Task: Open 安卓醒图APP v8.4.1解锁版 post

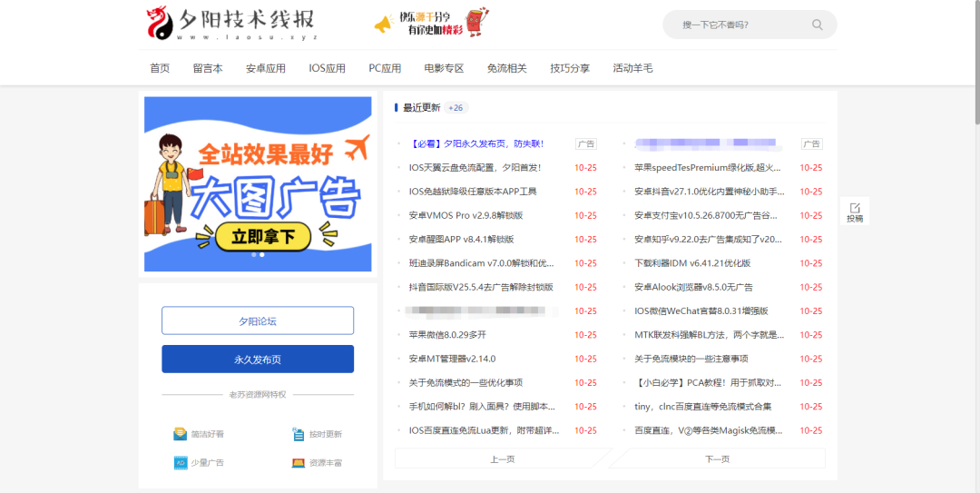Action: tap(462, 239)
